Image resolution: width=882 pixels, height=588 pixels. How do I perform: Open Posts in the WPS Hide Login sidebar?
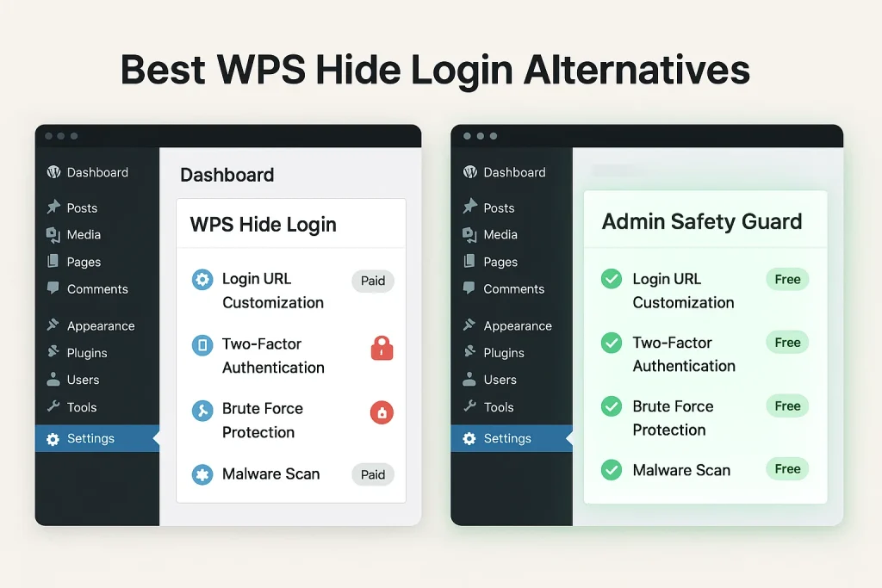(x=82, y=208)
